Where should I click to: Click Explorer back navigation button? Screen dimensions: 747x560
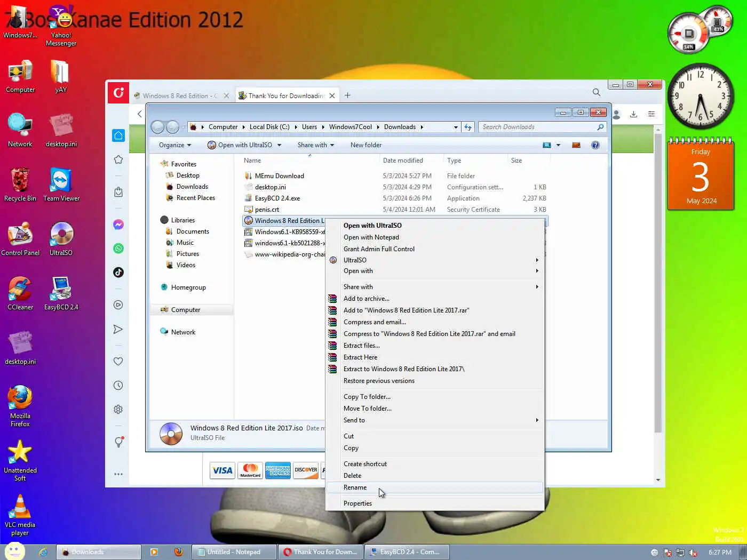click(x=158, y=127)
